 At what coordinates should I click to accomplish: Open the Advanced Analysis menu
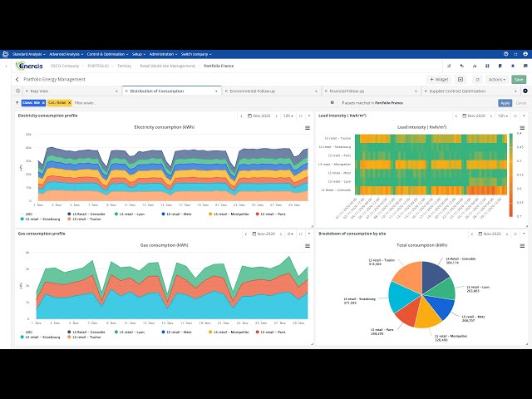pyautogui.click(x=66, y=54)
